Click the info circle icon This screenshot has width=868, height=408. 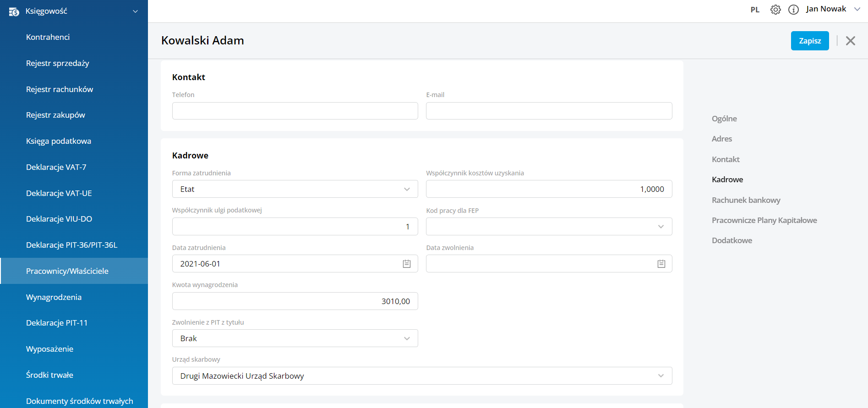pos(793,10)
